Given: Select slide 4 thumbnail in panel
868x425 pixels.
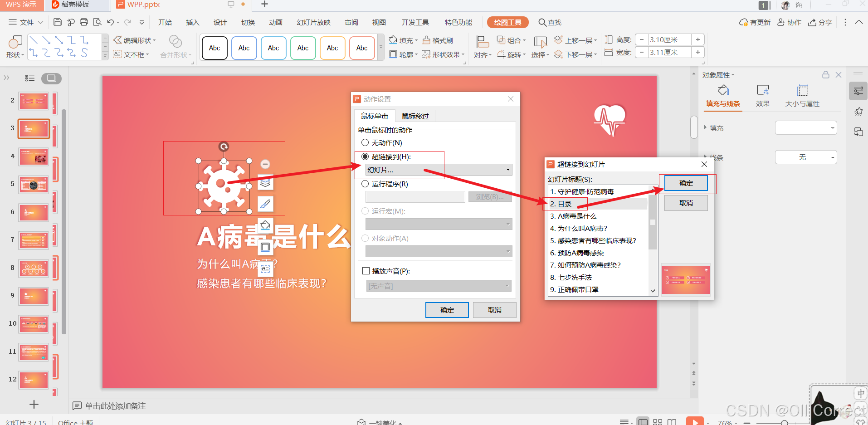Looking at the screenshot, I should click(x=34, y=157).
